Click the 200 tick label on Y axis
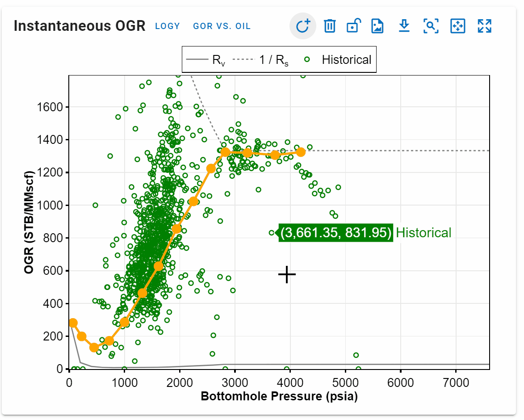This screenshot has height=420, width=524. pos(53,336)
